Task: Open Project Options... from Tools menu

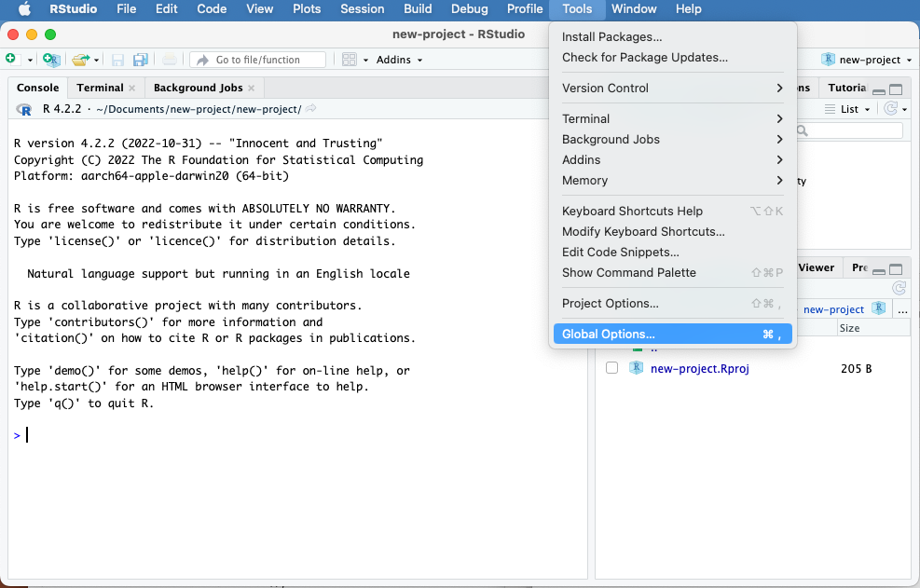Action: [x=672, y=304]
